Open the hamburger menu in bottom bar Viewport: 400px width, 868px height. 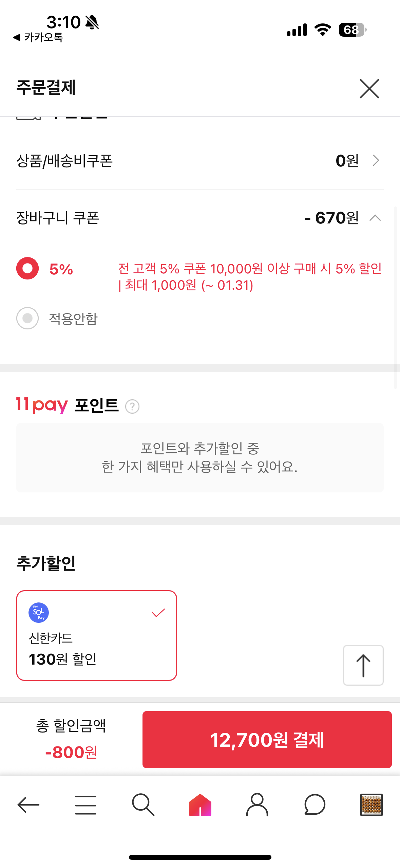tap(85, 804)
